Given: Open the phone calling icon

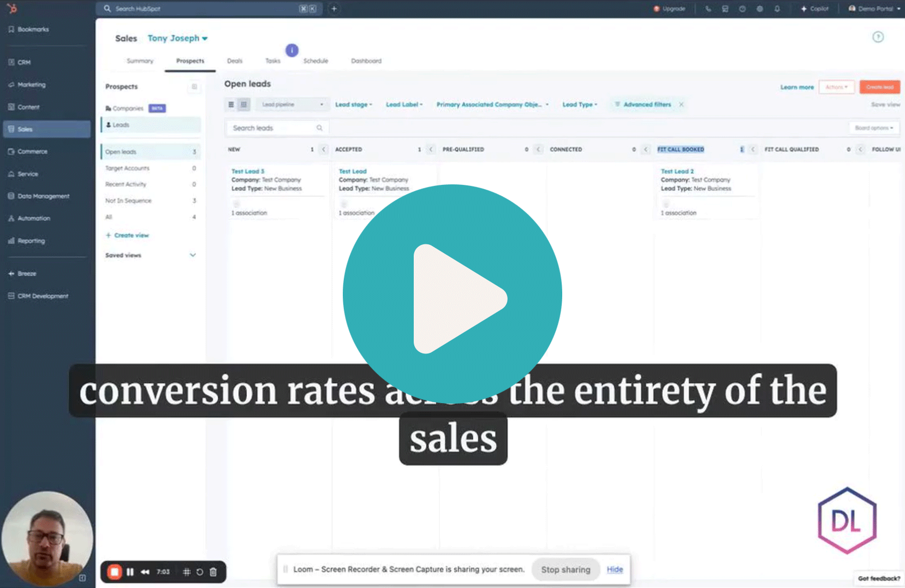Looking at the screenshot, I should click(708, 9).
